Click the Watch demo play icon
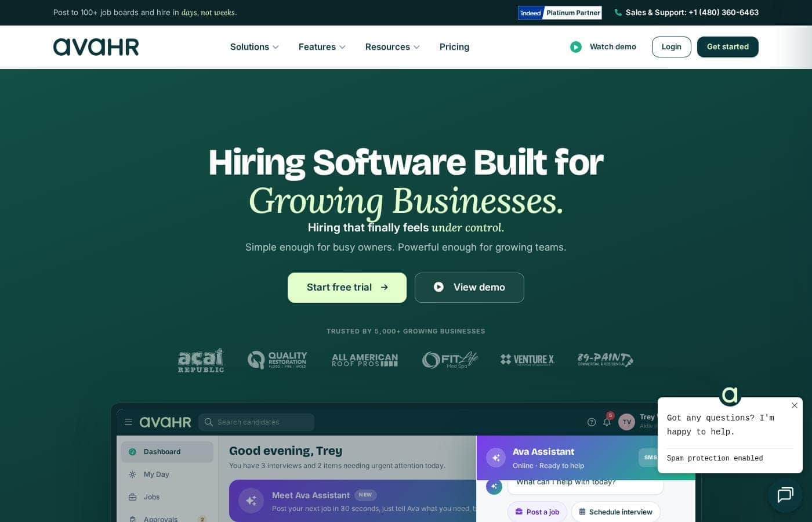 coord(575,47)
